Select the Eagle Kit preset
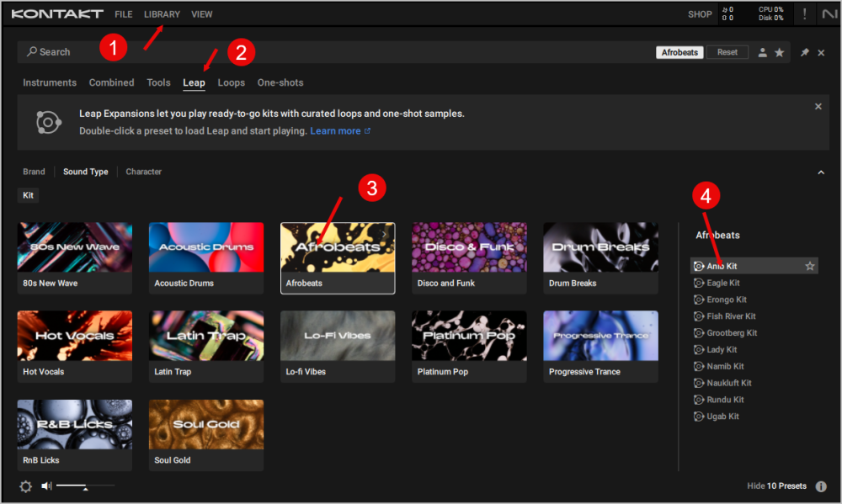 tap(722, 283)
